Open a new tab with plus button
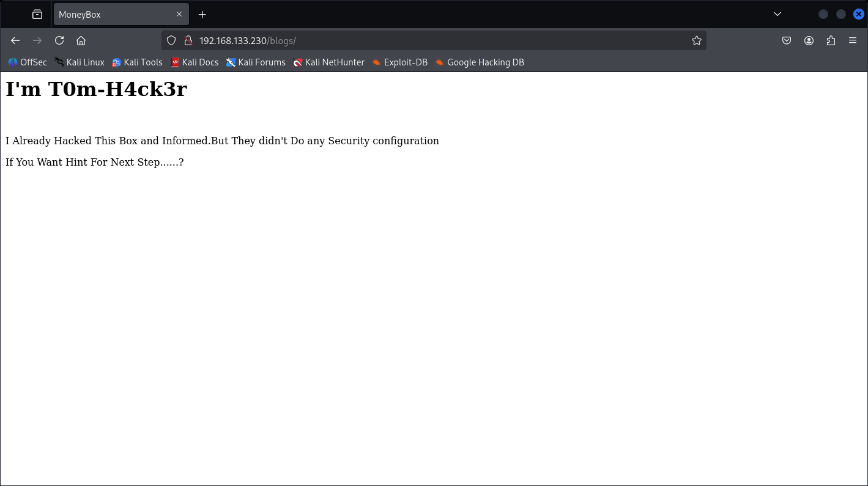The height and width of the screenshot is (486, 868). tap(202, 14)
